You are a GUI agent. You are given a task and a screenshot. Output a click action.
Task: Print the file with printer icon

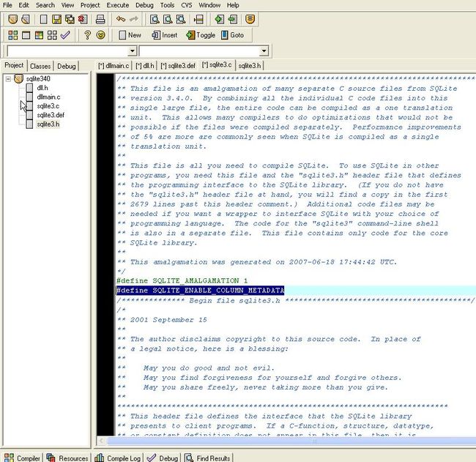pyautogui.click(x=100, y=20)
